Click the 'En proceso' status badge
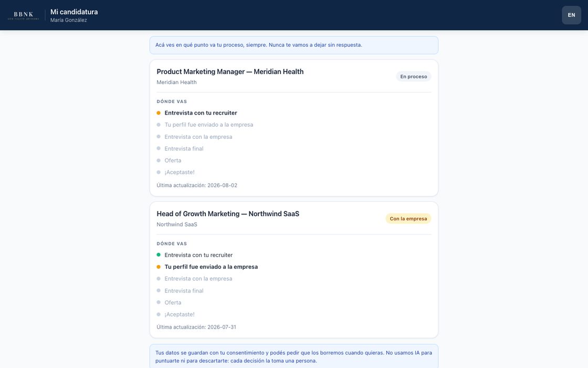The image size is (588, 368). click(413, 77)
